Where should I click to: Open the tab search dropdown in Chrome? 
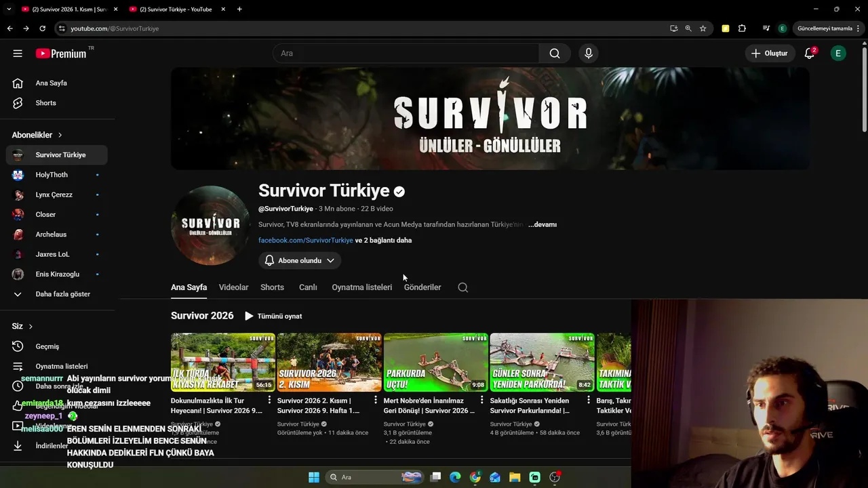pos(9,9)
